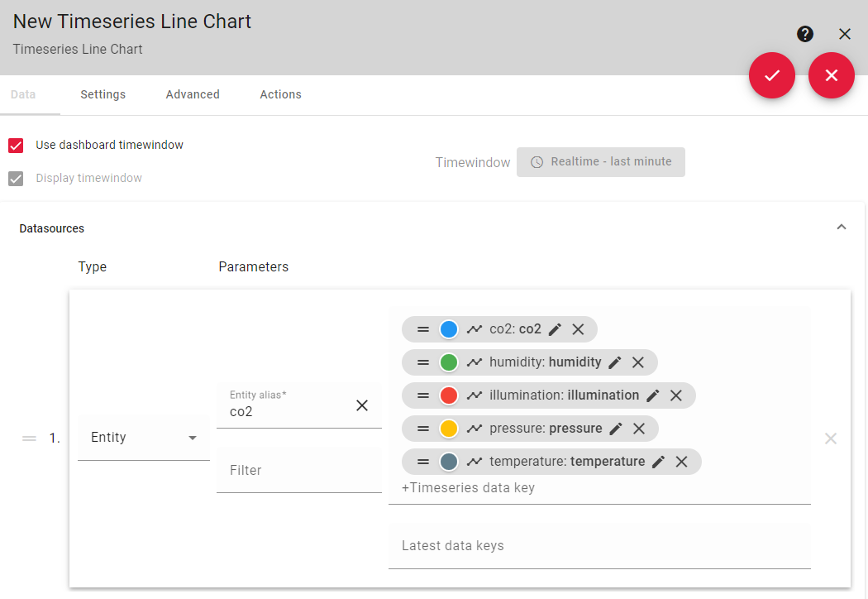Uncheck Use dashboard timewindow

[x=16, y=146]
